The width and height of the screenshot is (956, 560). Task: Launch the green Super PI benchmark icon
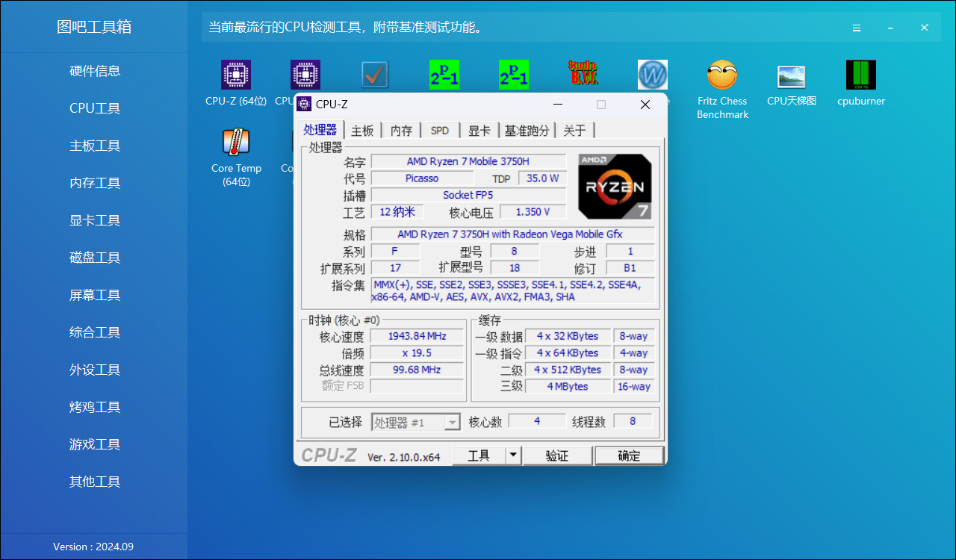coord(444,75)
